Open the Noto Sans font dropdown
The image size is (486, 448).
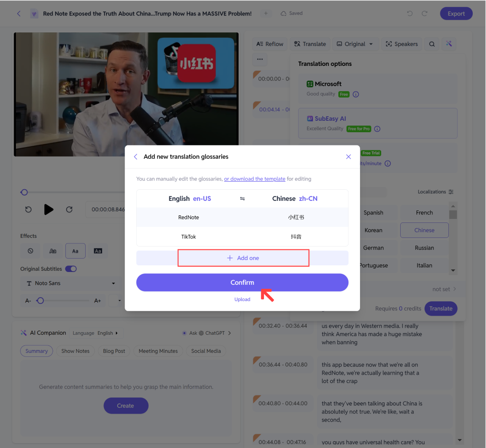71,283
